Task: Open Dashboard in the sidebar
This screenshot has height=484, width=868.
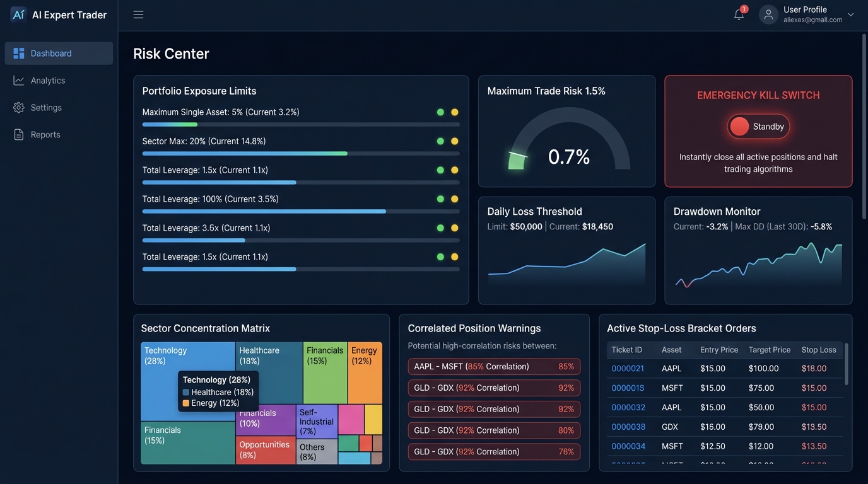Action: (x=59, y=54)
